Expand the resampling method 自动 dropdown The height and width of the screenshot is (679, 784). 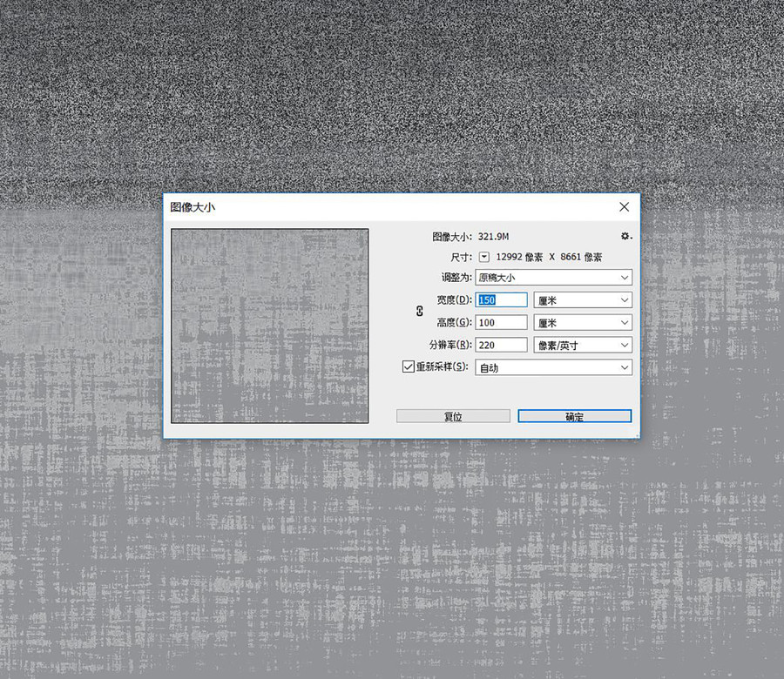point(553,367)
